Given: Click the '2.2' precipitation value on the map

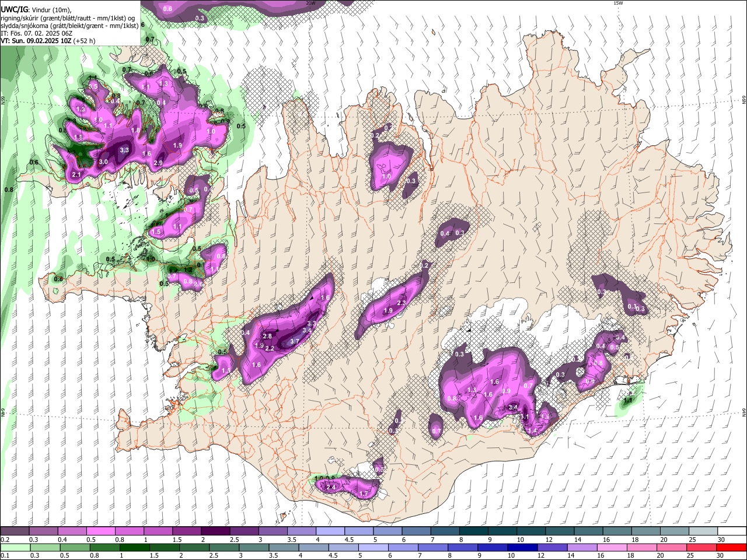Looking at the screenshot, I should click(270, 349).
